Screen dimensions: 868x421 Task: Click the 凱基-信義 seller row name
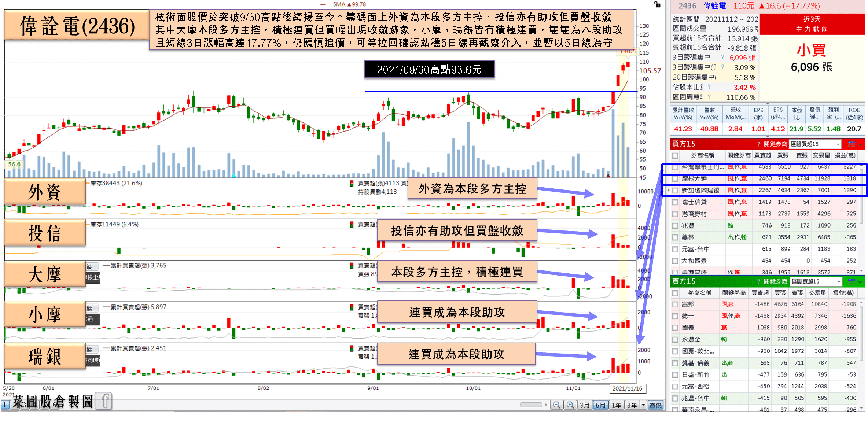coord(695,363)
